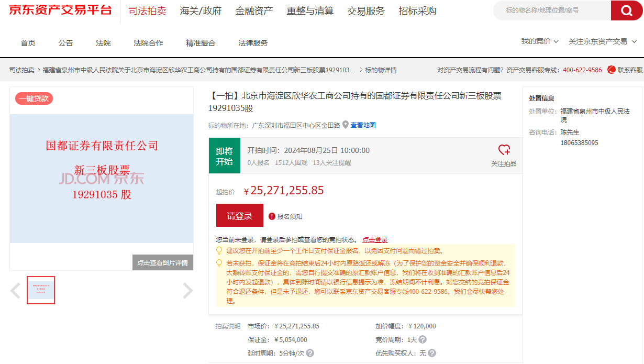Click the auction title 【一拍】北京市海淀区欣华农工商公司

tap(355, 102)
